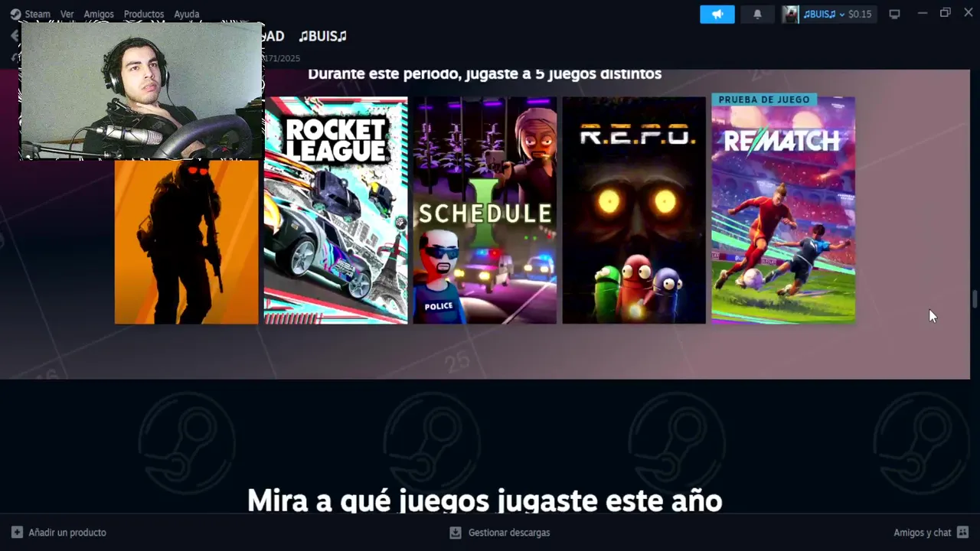
Task: Click the plus icon beside 'Añadir un producto'
Action: coord(17,533)
